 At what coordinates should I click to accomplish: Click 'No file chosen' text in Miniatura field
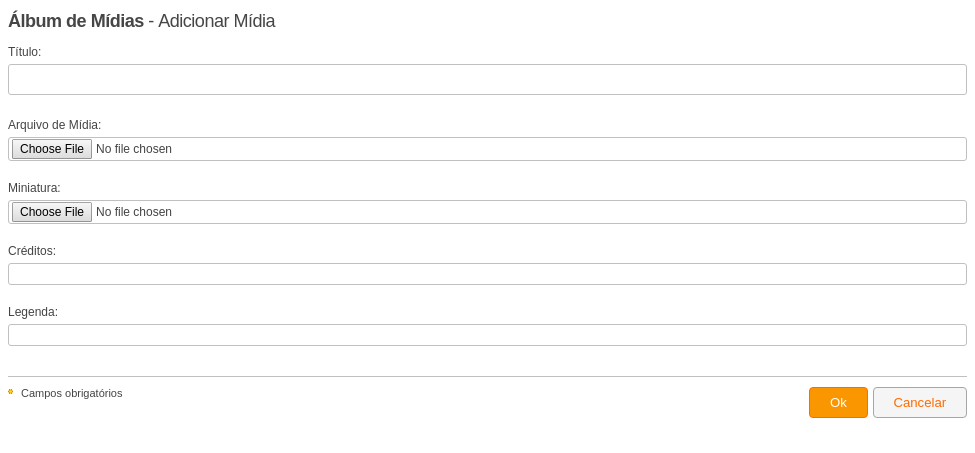tap(134, 212)
